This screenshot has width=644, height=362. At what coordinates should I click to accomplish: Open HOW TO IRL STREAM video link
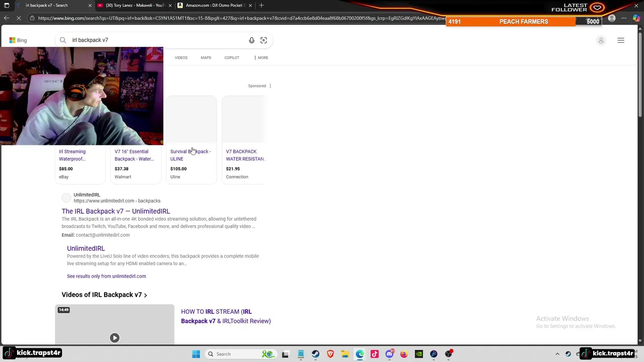(x=226, y=316)
